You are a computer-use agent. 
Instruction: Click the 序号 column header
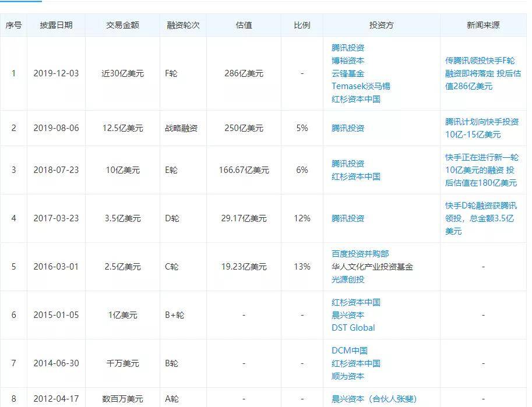point(13,25)
